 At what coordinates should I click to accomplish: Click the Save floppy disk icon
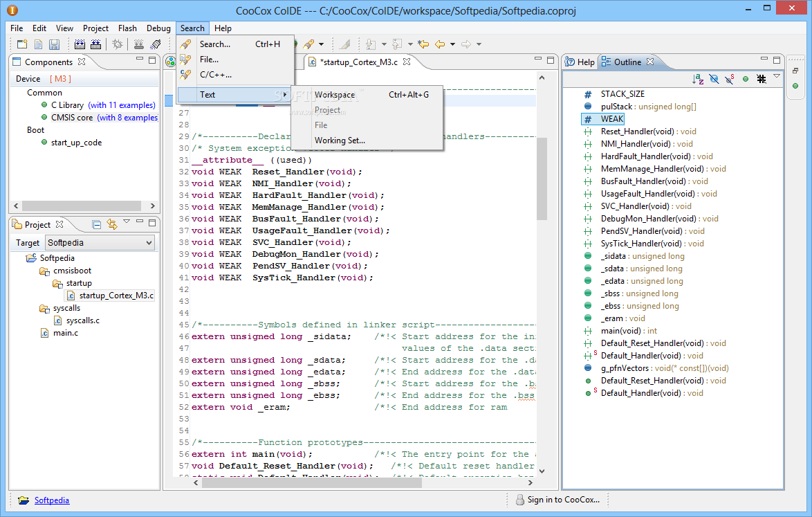(x=55, y=44)
